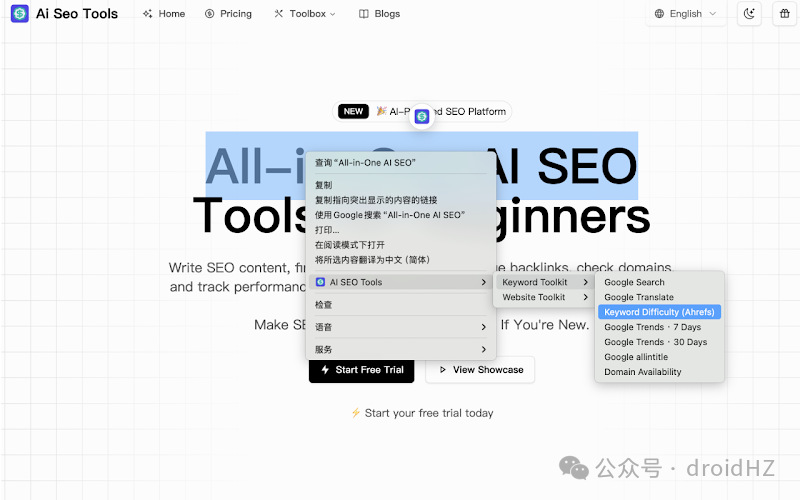Choose 复制指向突出显示的内容的链接 menu item

pyautogui.click(x=402, y=200)
